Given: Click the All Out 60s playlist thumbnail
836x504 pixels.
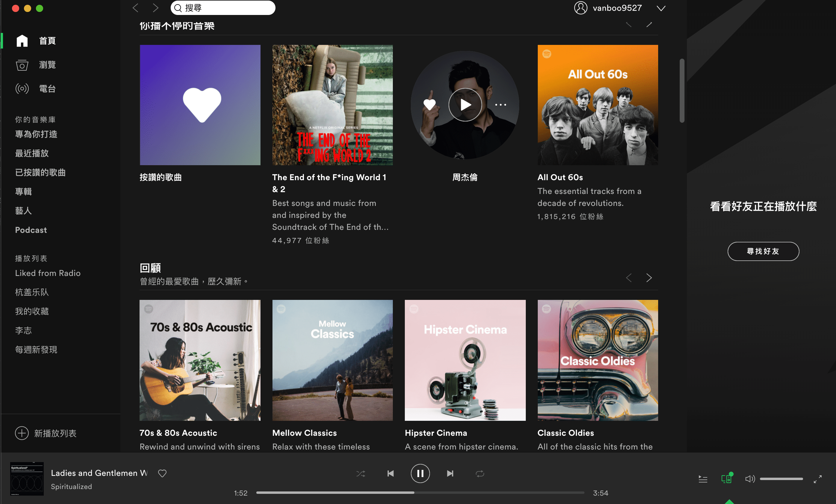Looking at the screenshot, I should (597, 106).
